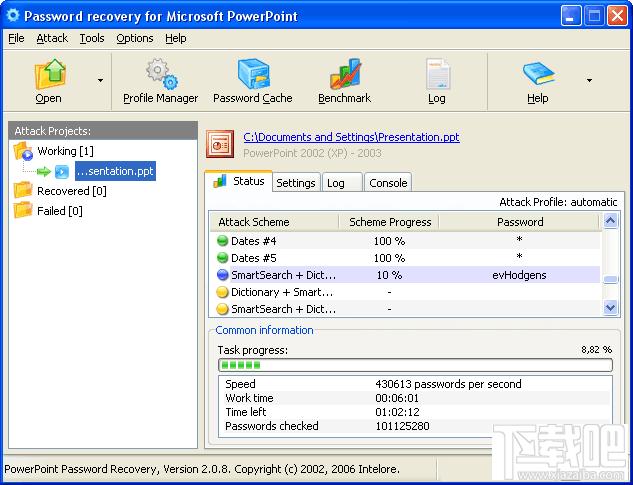
Task: Click the Working folder icon
Action: click(x=23, y=151)
